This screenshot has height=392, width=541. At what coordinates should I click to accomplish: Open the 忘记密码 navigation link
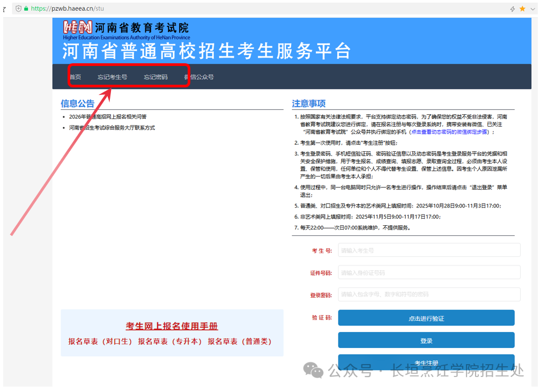pos(155,77)
